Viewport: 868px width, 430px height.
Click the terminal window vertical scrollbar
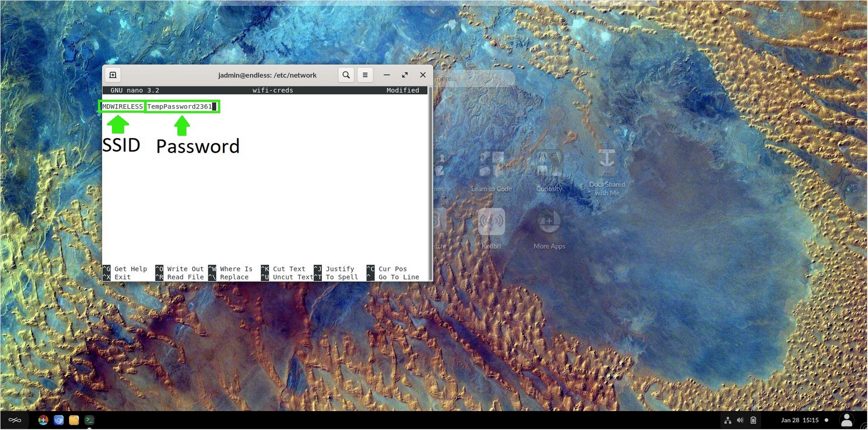[430, 183]
